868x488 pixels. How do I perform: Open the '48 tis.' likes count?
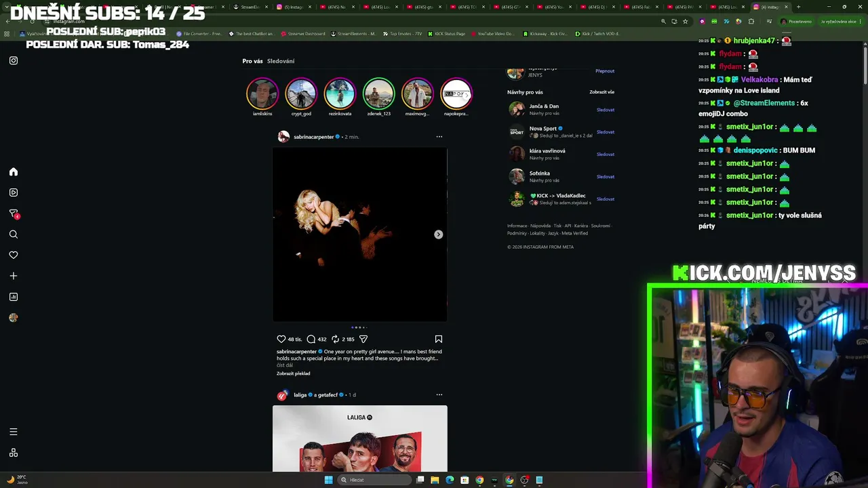click(x=295, y=339)
